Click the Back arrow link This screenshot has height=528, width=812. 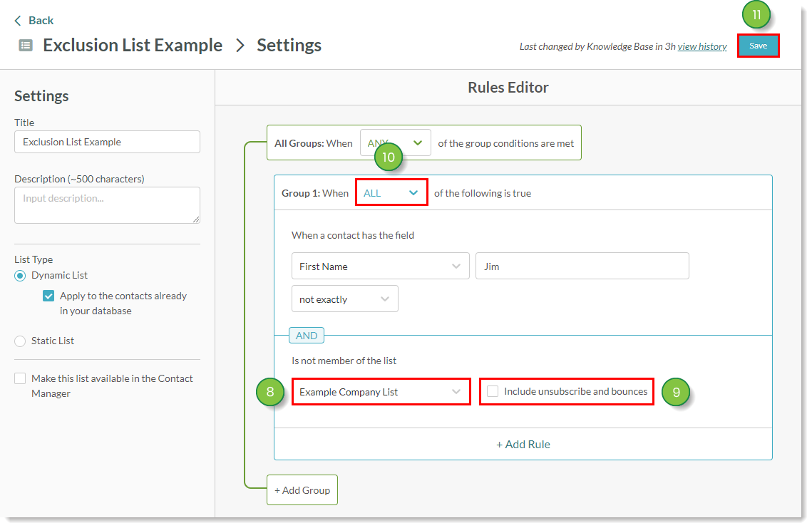[x=34, y=20]
